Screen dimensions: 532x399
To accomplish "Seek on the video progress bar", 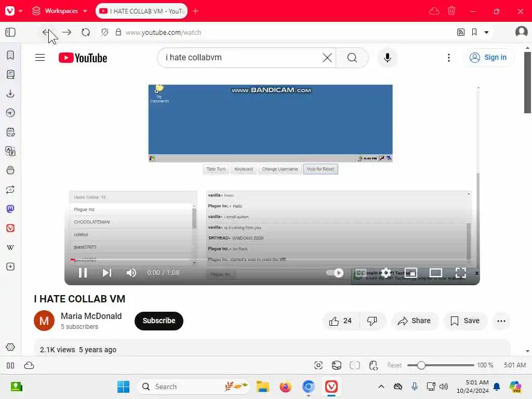I will pyautogui.click(x=271, y=260).
